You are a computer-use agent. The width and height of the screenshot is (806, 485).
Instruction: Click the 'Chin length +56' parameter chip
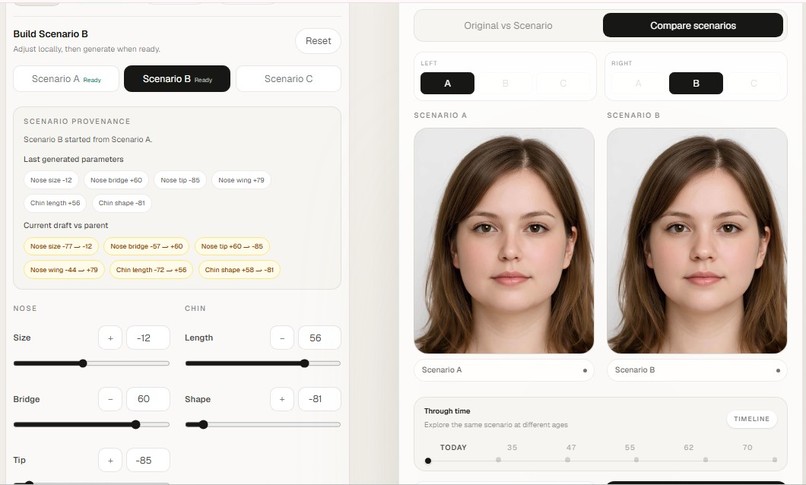tap(55, 203)
